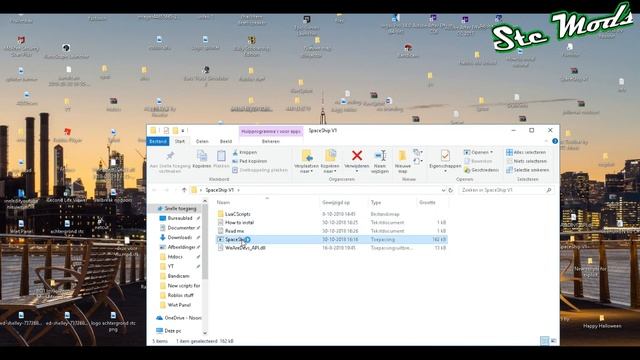Switch to the Delen ribbon tab
This screenshot has width=640, height=360.
[202, 141]
